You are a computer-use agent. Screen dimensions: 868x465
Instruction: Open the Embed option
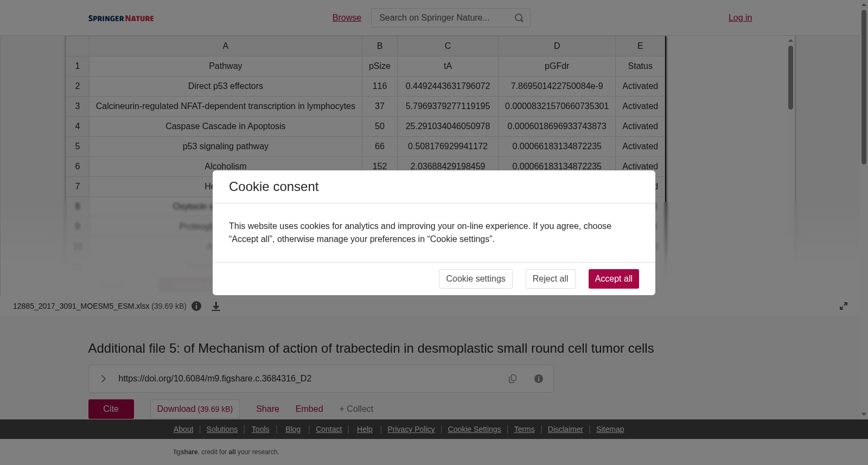click(x=309, y=409)
